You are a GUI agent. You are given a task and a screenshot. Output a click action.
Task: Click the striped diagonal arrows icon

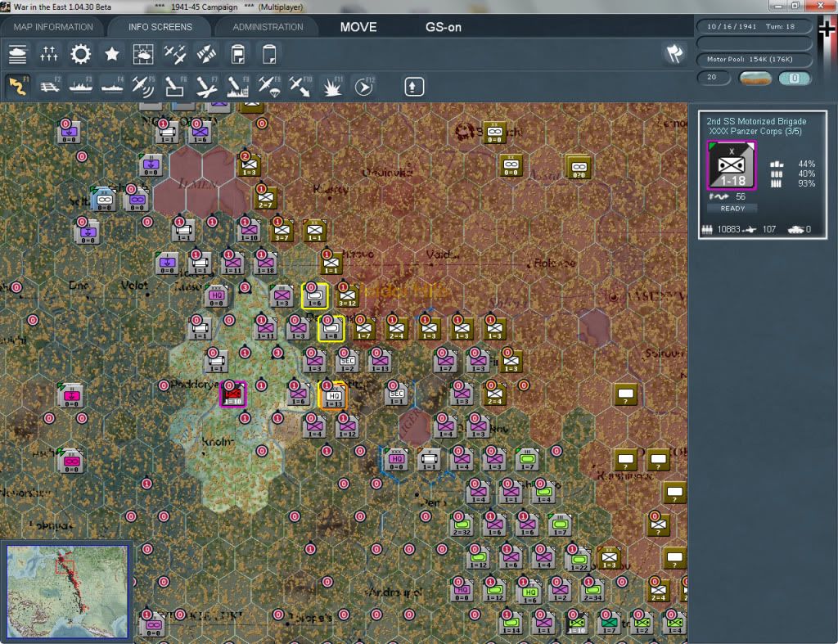click(x=206, y=54)
